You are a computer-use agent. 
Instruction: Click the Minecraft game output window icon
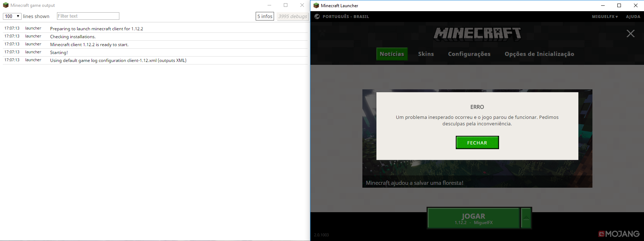pyautogui.click(x=6, y=5)
